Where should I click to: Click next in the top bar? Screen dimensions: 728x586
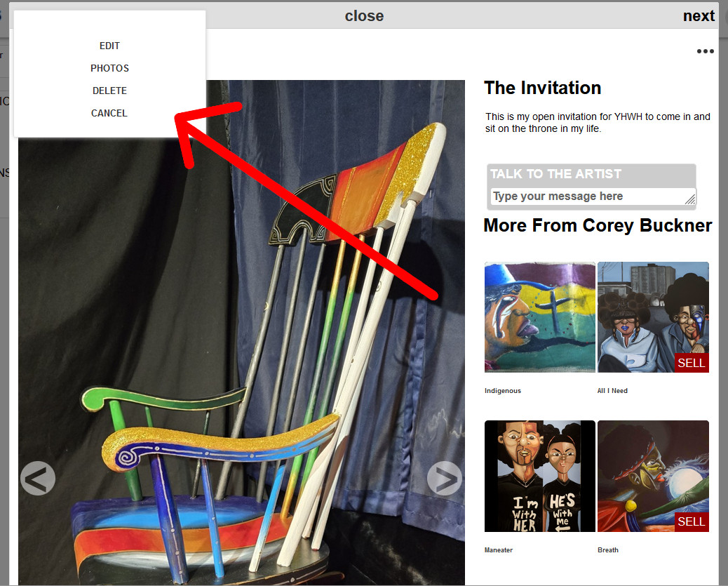[699, 16]
